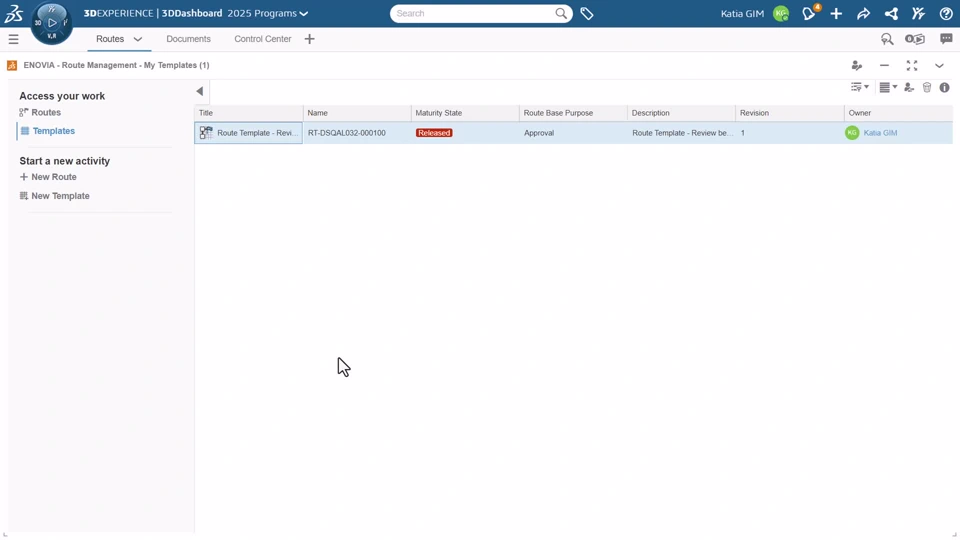Viewport: 960px width, 540px height.
Task: Switch to the Routes tab
Action: coord(110,39)
